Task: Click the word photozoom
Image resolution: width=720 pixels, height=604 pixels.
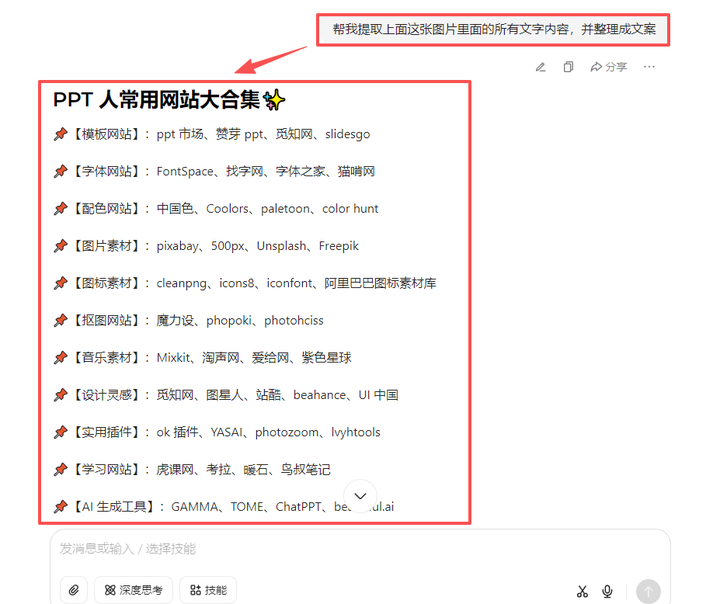Action: (x=287, y=432)
